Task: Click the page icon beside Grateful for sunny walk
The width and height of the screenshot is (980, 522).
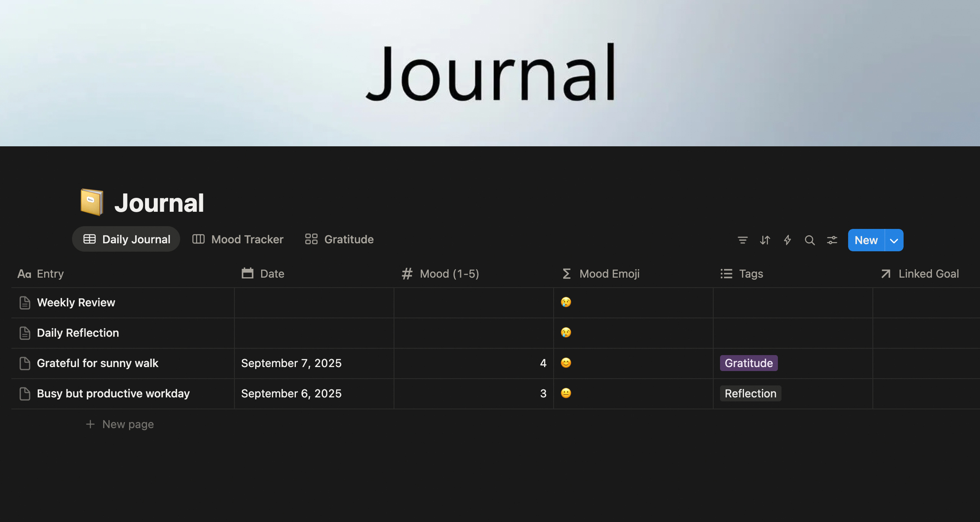Action: click(25, 363)
